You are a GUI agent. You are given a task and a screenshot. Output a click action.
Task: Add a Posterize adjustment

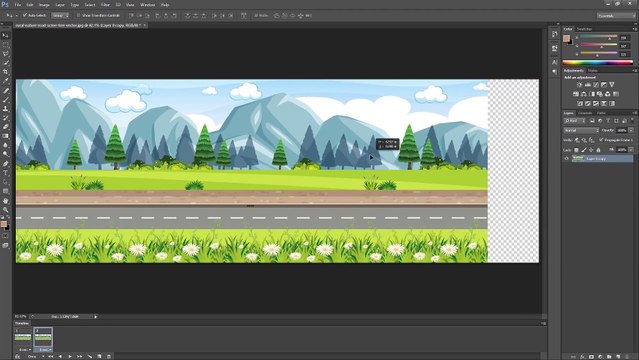588,104
